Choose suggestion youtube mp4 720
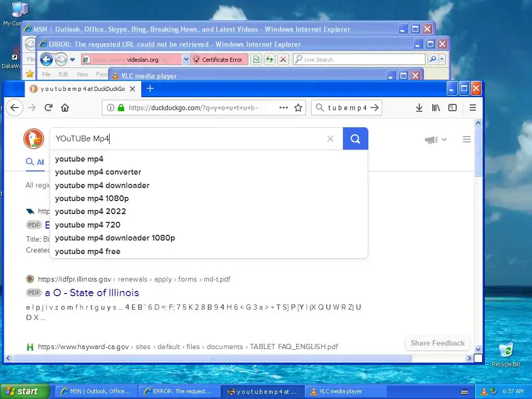The image size is (532, 399). pos(209,225)
